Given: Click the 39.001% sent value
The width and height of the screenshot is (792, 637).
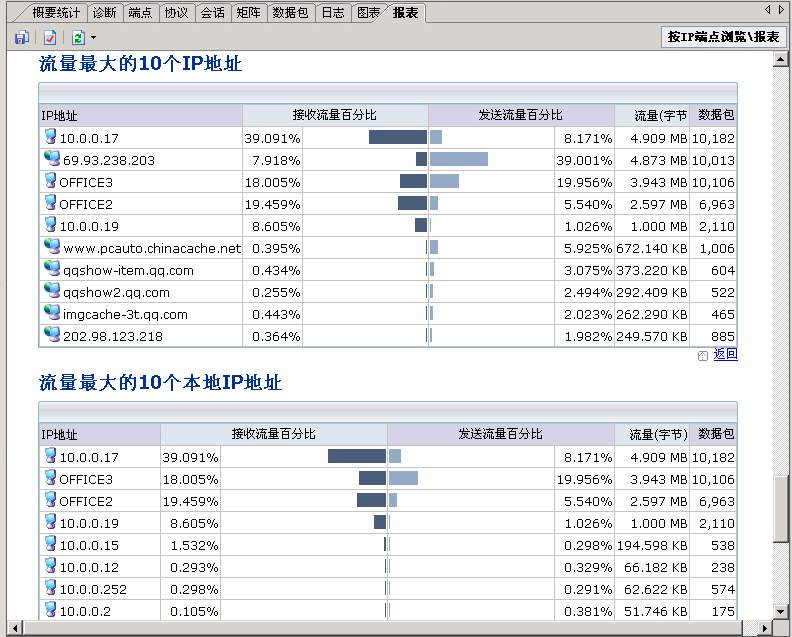Looking at the screenshot, I should (584, 161).
